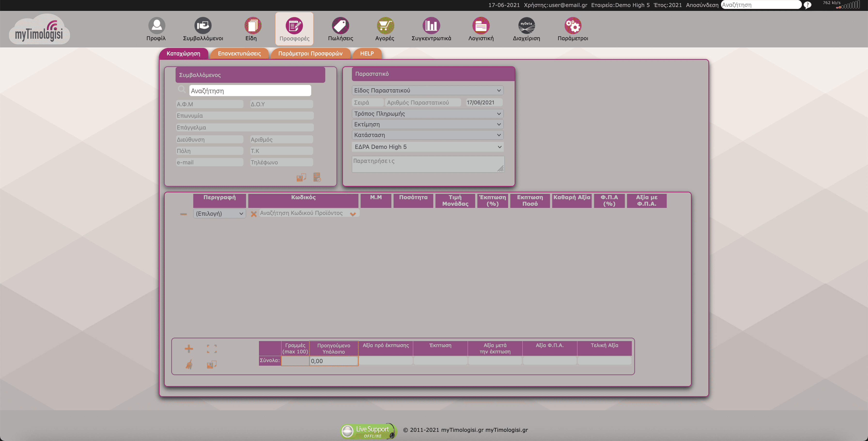Open help via the question mark icon

click(808, 5)
